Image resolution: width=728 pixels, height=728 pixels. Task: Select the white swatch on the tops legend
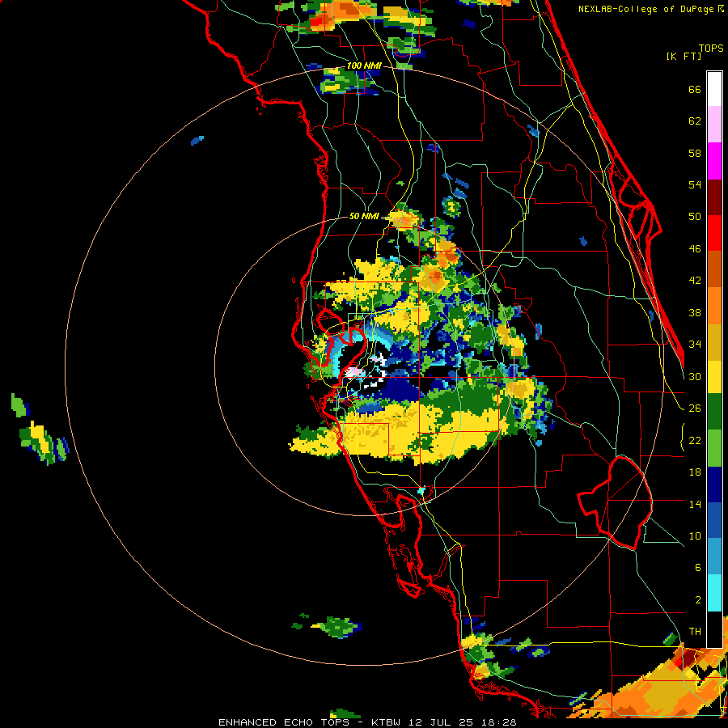coord(714,89)
